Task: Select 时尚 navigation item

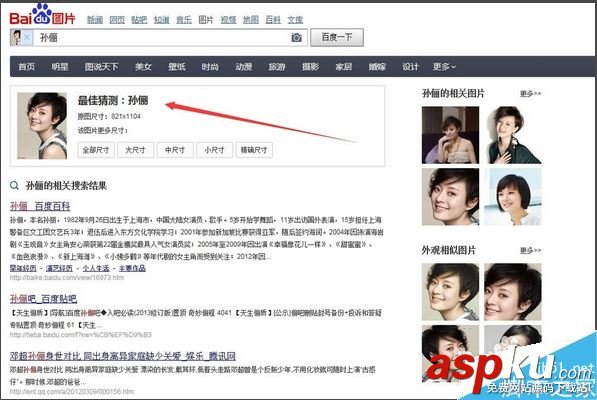Action: (210, 67)
